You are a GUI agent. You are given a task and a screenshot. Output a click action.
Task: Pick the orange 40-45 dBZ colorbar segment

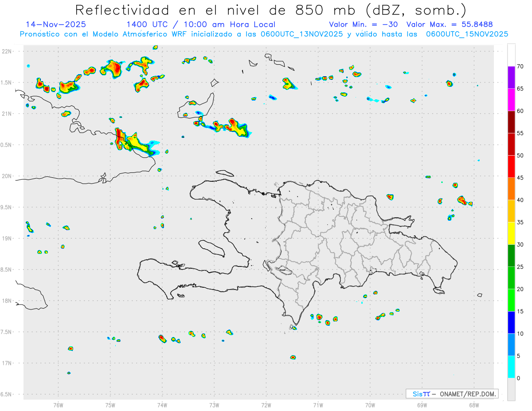tap(511, 189)
